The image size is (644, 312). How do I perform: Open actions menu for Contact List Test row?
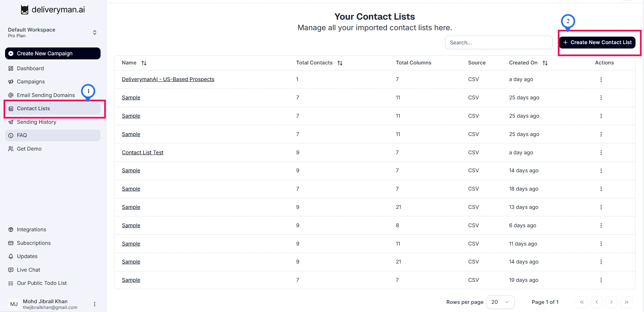click(601, 153)
